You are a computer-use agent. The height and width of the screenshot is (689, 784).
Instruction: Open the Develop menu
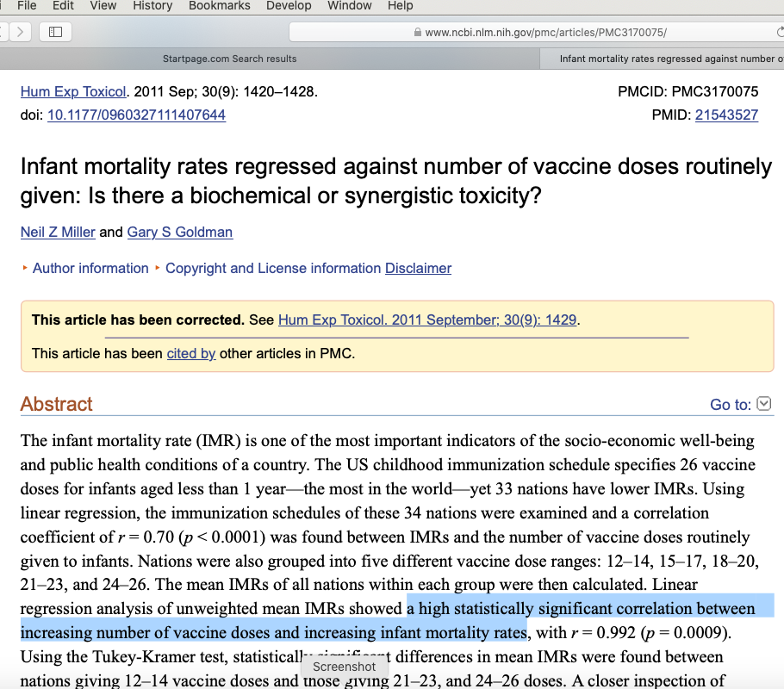tap(289, 6)
